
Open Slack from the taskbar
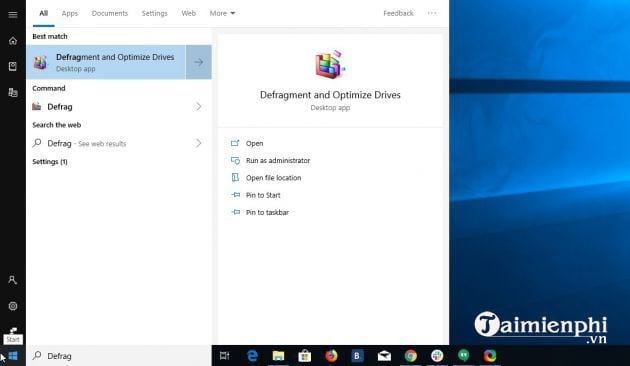[x=437, y=356]
